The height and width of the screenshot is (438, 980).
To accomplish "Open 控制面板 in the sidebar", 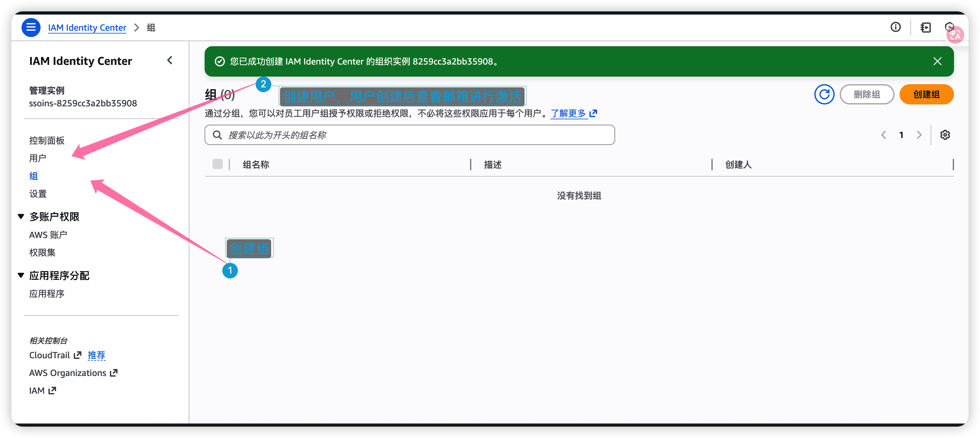I will [47, 140].
